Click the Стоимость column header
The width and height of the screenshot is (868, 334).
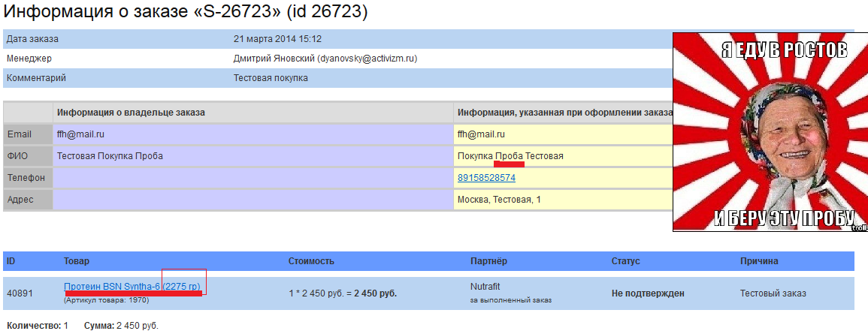(311, 261)
